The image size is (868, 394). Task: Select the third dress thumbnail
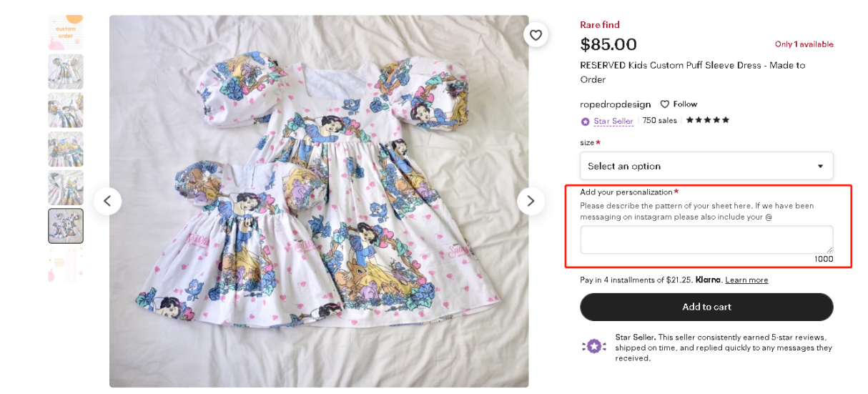[66, 110]
